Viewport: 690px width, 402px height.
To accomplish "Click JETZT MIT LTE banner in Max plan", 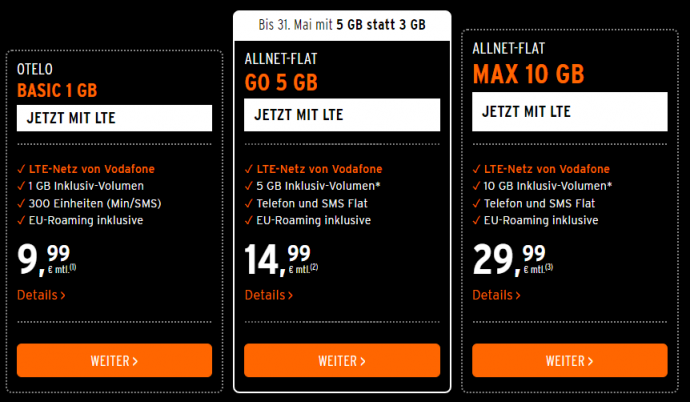I will coord(569,112).
